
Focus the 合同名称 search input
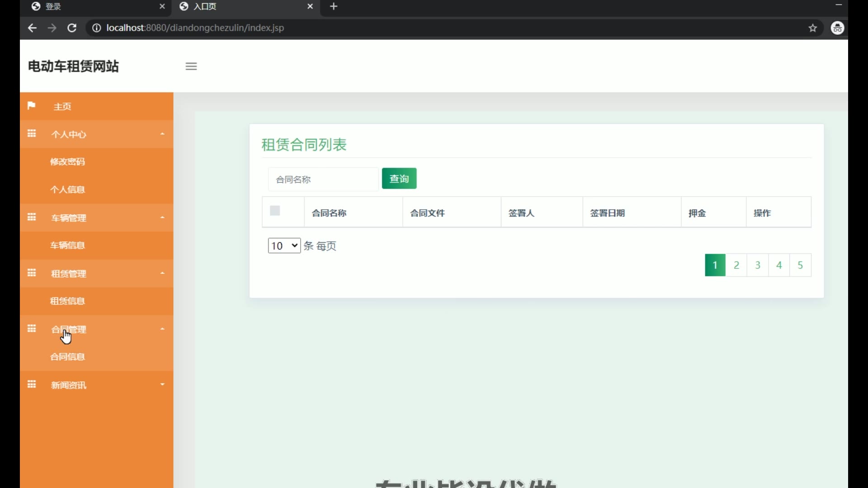click(323, 179)
